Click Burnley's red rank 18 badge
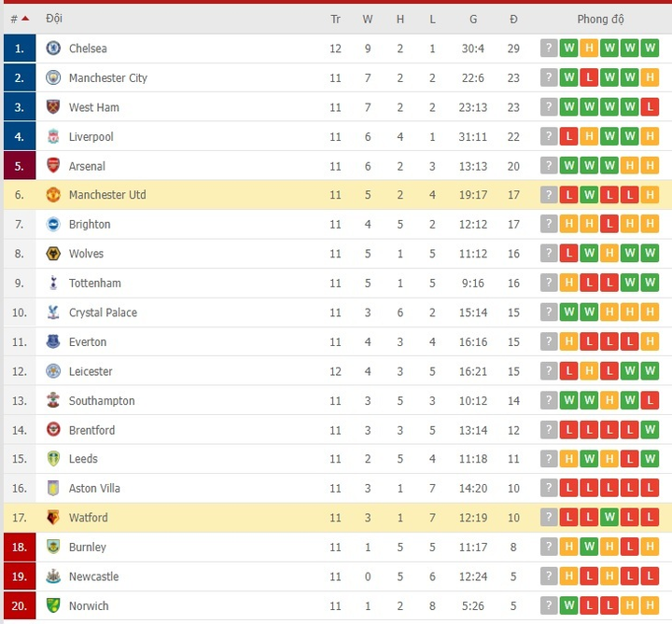 click(19, 547)
